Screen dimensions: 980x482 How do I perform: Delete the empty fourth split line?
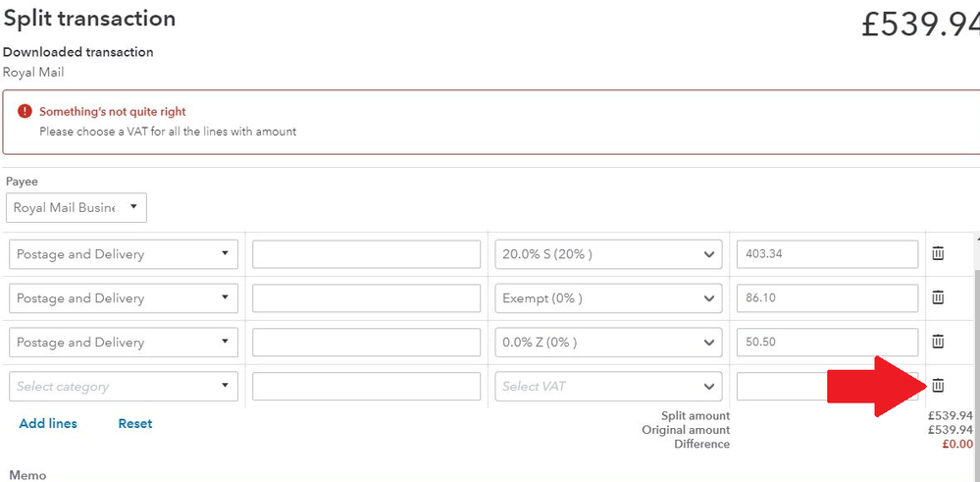(938, 386)
